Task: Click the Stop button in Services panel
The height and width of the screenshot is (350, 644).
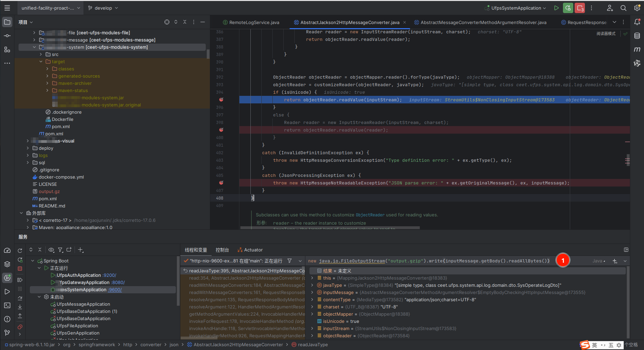Action: click(20, 269)
